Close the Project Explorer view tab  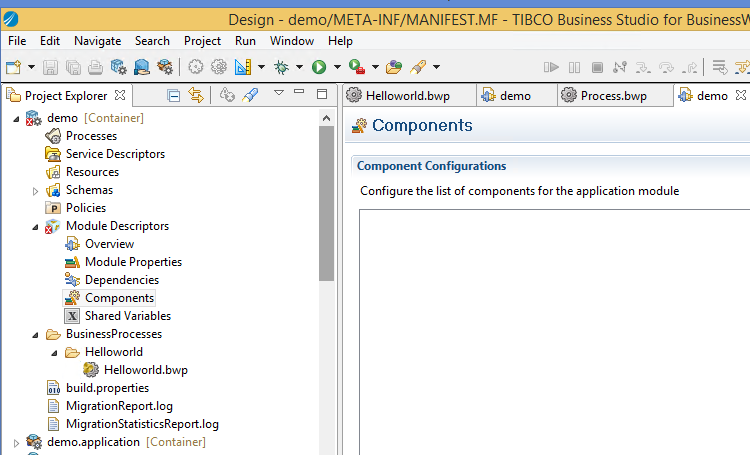click(120, 95)
